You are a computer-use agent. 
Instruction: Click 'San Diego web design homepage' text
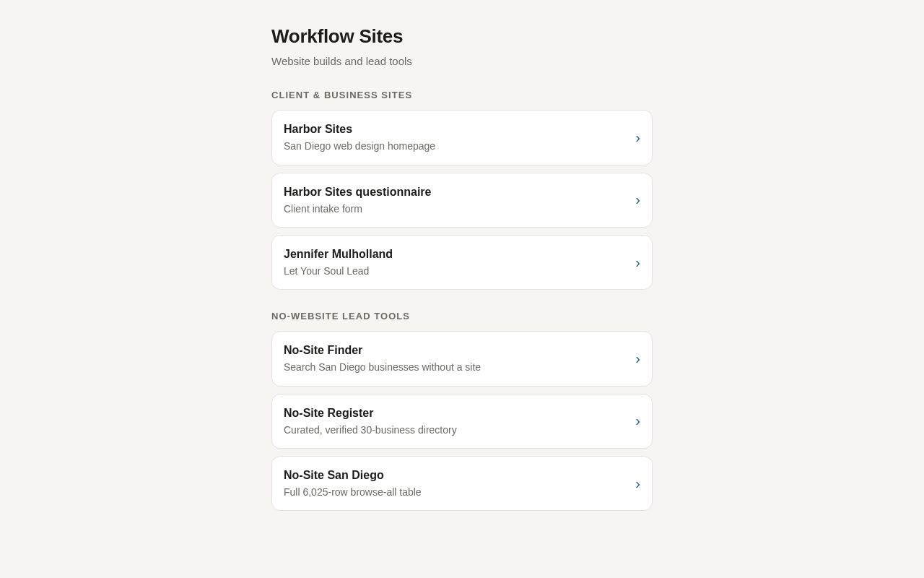pyautogui.click(x=359, y=146)
